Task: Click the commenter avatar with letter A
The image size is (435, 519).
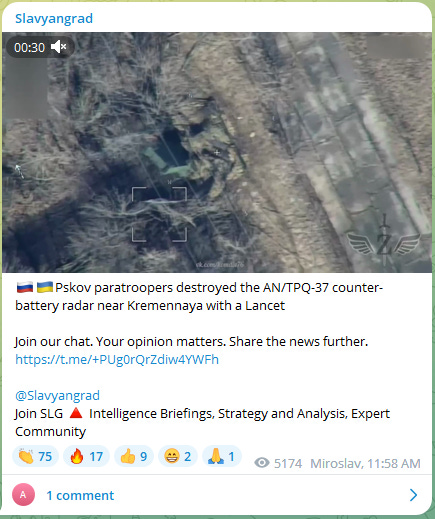Action: click(x=23, y=495)
